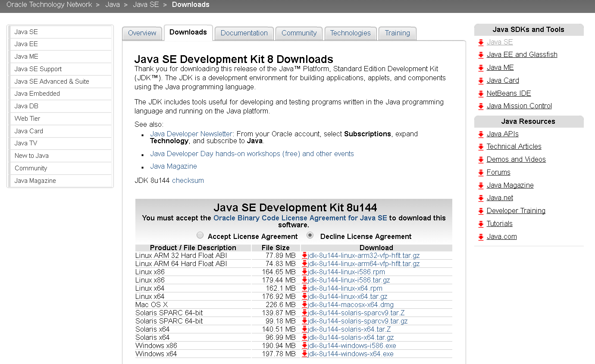Open Java Developer Day hands-on workshops link
The image size is (595, 364).
pos(252,154)
